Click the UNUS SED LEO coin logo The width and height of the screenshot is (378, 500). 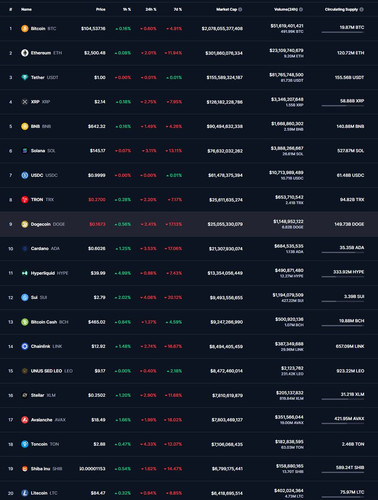tap(25, 371)
